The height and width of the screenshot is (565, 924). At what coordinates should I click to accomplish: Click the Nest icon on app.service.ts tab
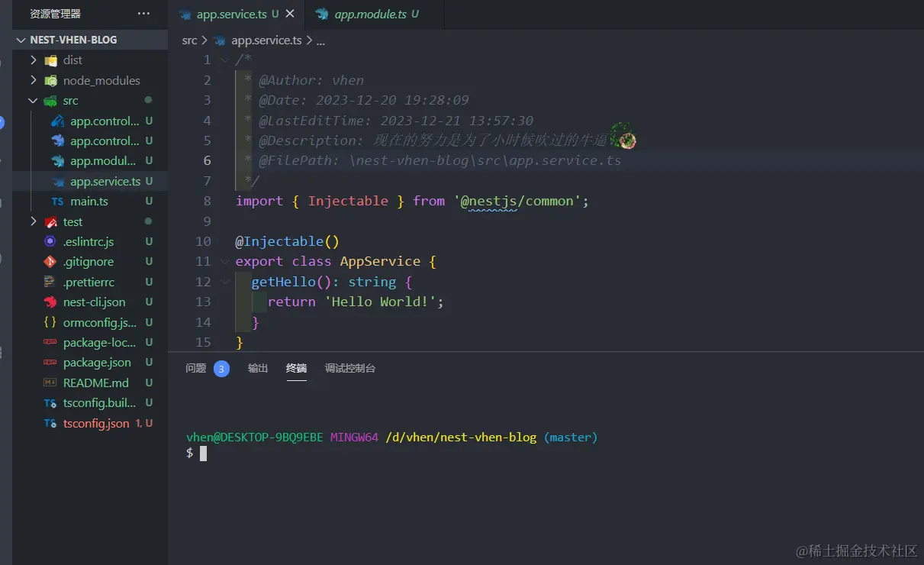pyautogui.click(x=185, y=15)
